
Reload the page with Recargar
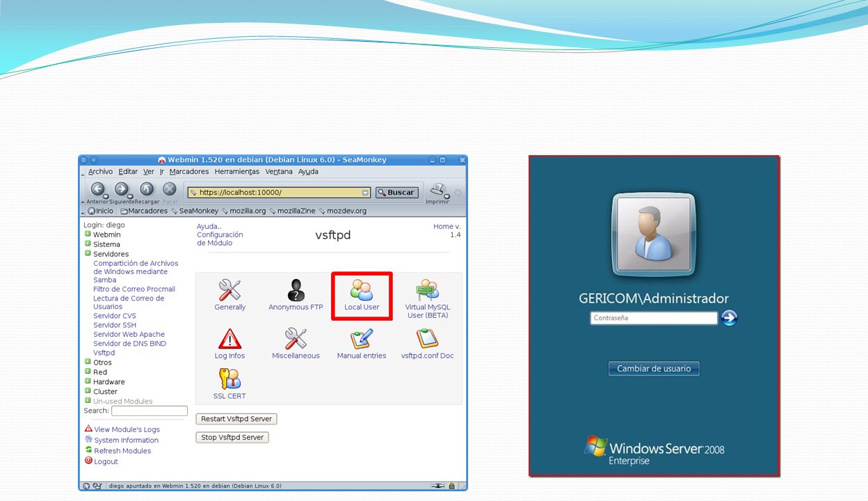[147, 189]
